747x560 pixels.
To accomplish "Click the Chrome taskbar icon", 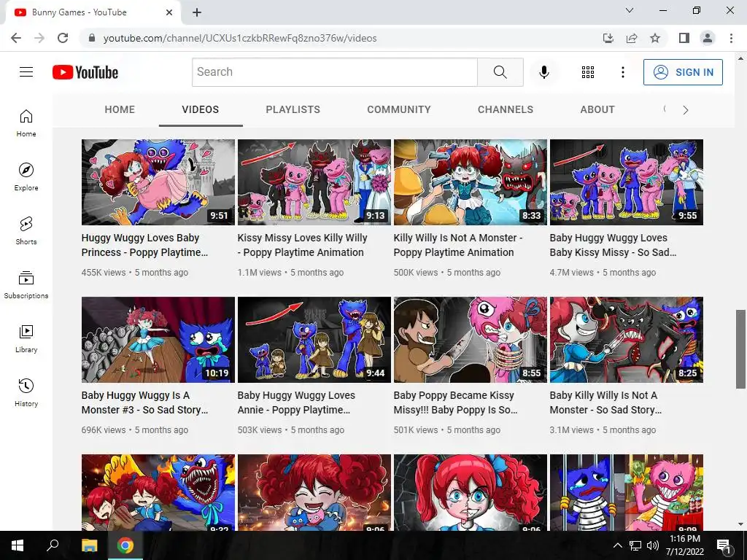I will point(125,545).
